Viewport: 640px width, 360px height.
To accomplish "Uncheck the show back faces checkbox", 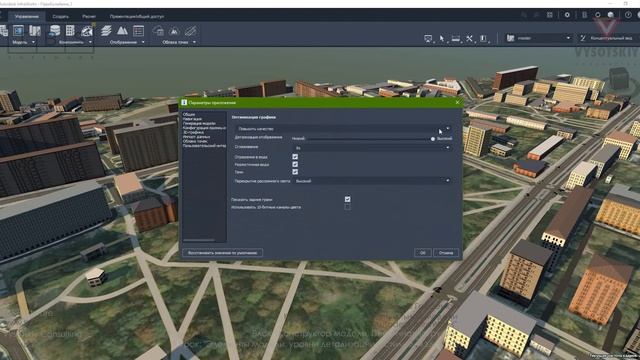I will (347, 199).
